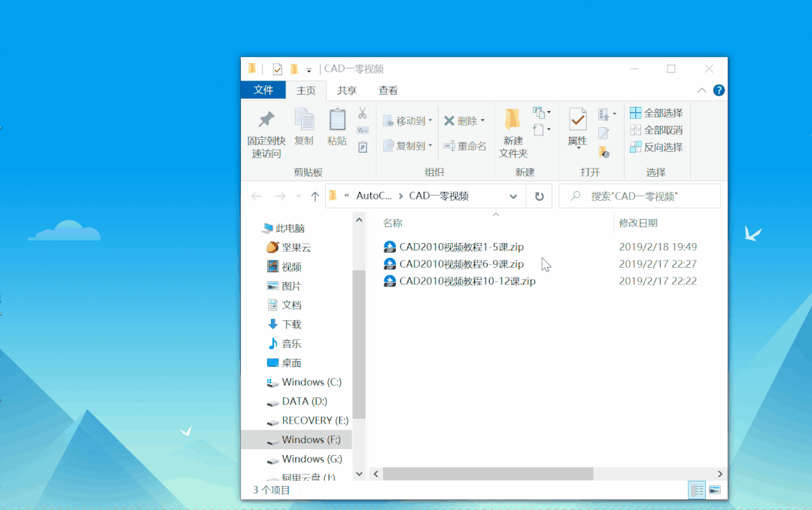This screenshot has width=812, height=510.
Task: Open the Properties checkmark icon
Action: pyautogui.click(x=577, y=120)
